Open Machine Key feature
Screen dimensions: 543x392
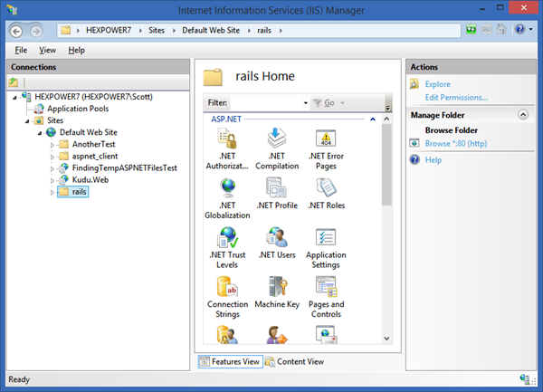tap(277, 292)
